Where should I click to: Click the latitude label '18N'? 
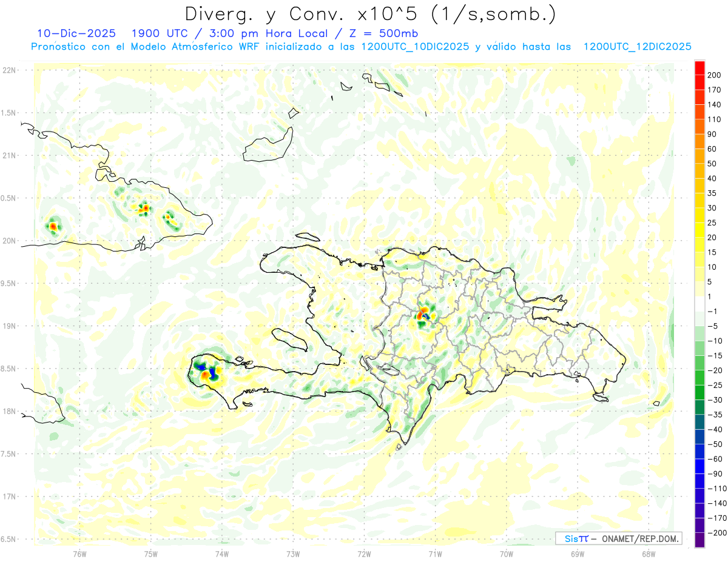[x=9, y=411]
